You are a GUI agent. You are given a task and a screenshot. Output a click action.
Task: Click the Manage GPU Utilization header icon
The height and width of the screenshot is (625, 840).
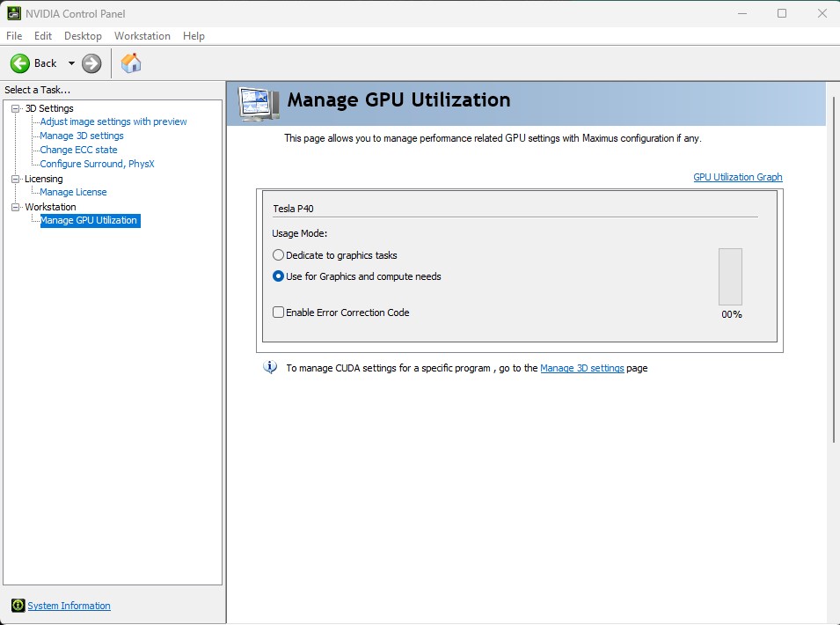(259, 103)
